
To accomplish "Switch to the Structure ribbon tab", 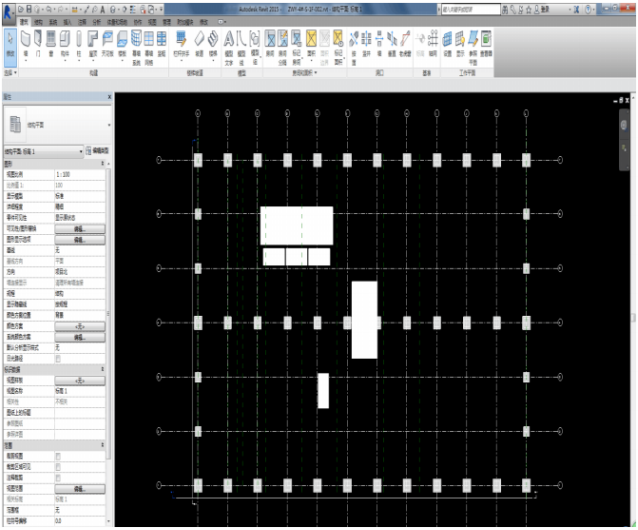I will [x=37, y=19].
